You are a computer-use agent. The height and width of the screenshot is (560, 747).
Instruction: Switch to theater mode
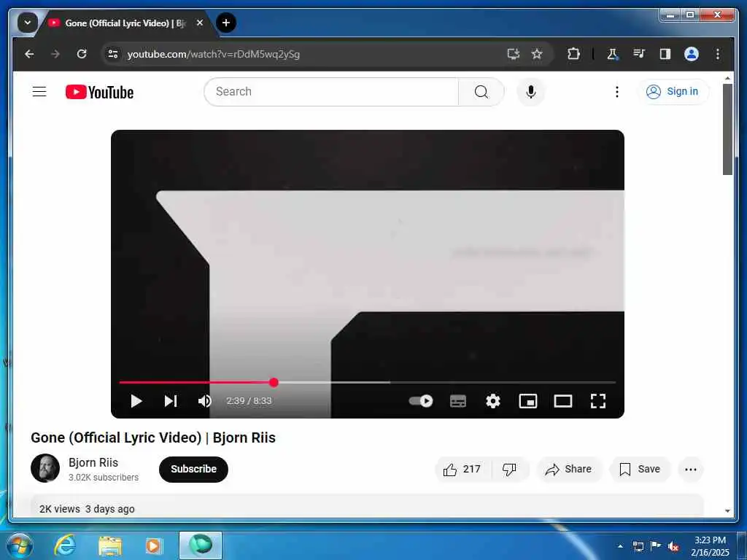[x=563, y=401]
